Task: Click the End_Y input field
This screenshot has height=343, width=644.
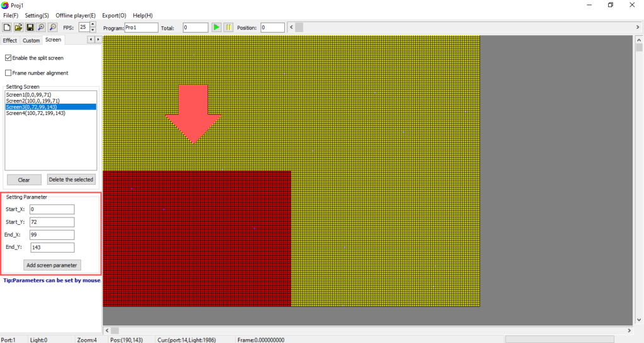Action: [x=53, y=248]
